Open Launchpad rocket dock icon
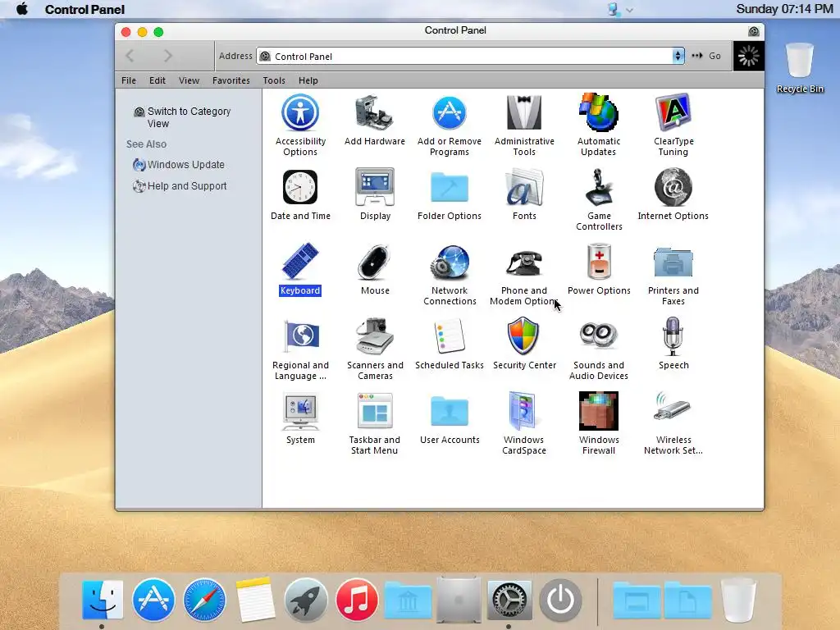840x630 pixels. pyautogui.click(x=306, y=600)
